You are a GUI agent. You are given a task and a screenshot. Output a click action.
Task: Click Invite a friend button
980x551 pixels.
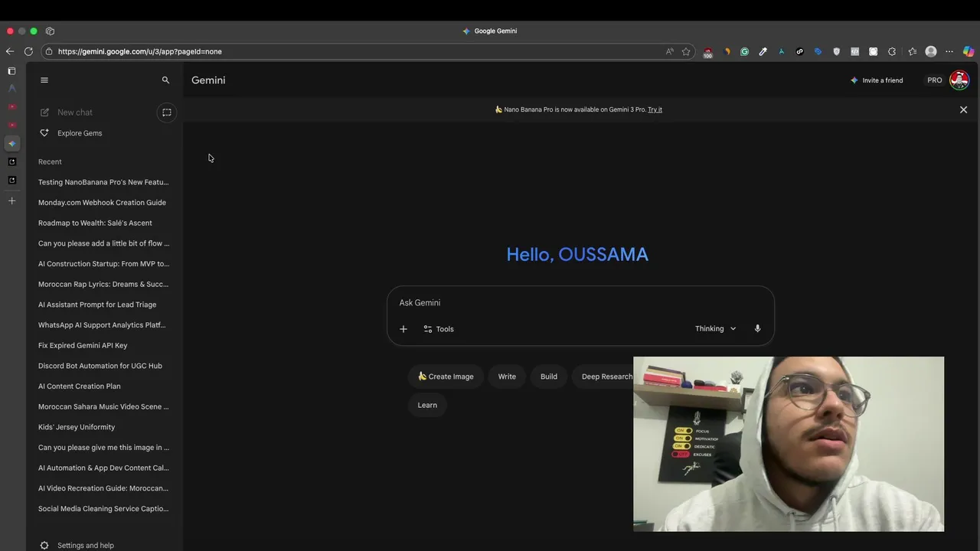(877, 80)
